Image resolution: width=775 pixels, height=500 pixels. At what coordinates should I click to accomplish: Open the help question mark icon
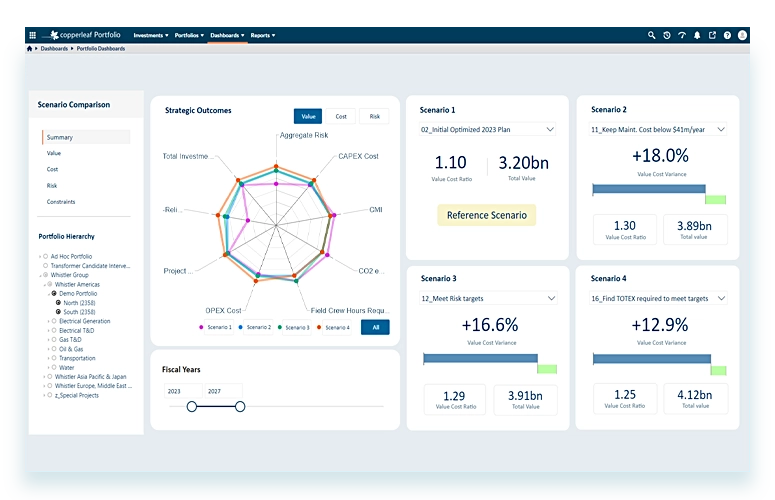pyautogui.click(x=727, y=35)
